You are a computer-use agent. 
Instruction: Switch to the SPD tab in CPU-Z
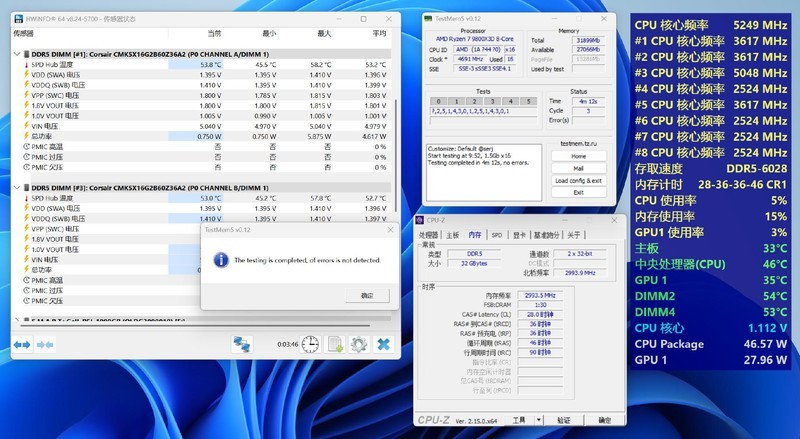[x=497, y=235]
